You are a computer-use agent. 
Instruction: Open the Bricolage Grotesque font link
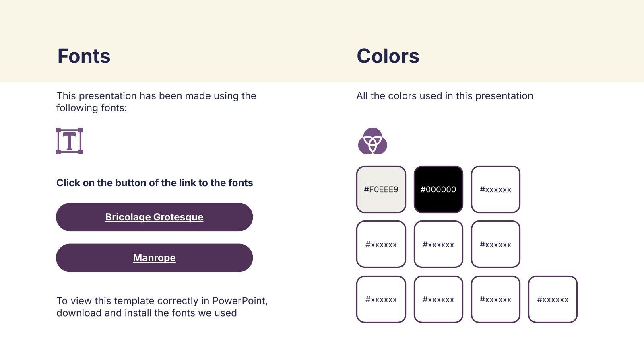click(x=154, y=217)
